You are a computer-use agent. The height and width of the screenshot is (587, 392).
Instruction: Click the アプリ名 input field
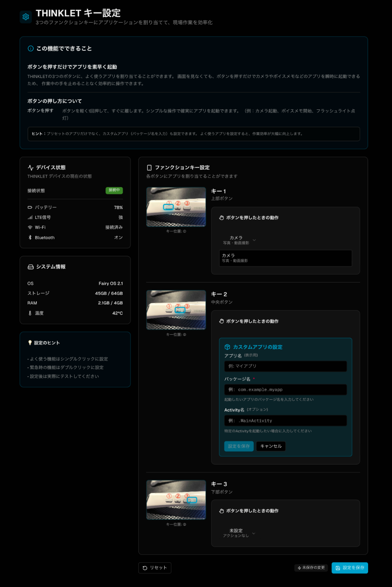pyautogui.click(x=285, y=366)
